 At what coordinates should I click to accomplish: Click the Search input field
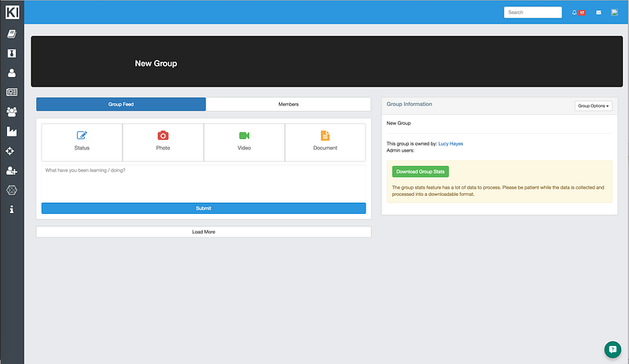click(533, 13)
